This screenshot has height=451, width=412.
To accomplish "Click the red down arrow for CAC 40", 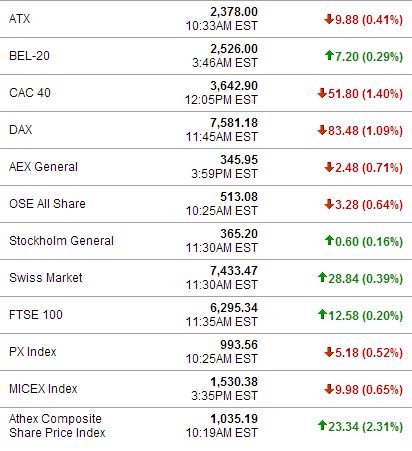I will point(322,93).
